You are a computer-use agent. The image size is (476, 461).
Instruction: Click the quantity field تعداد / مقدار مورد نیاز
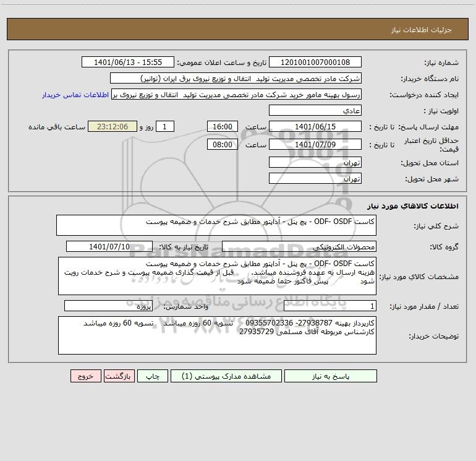tap(330, 306)
